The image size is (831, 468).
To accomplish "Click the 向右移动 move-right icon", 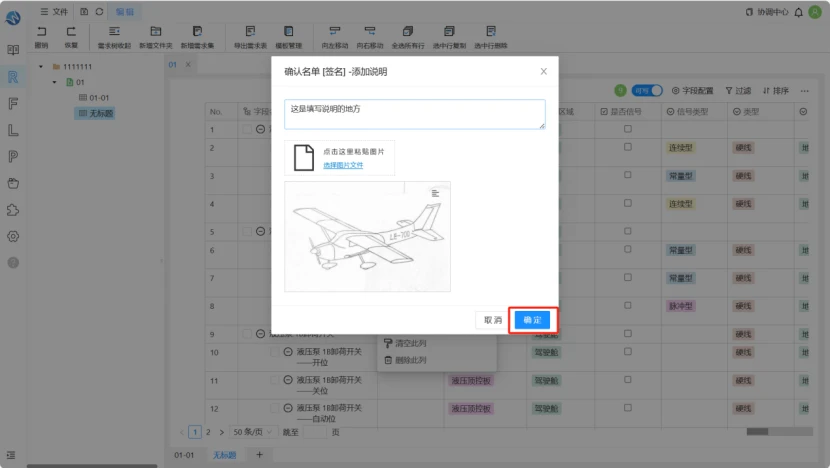I will coord(369,32).
